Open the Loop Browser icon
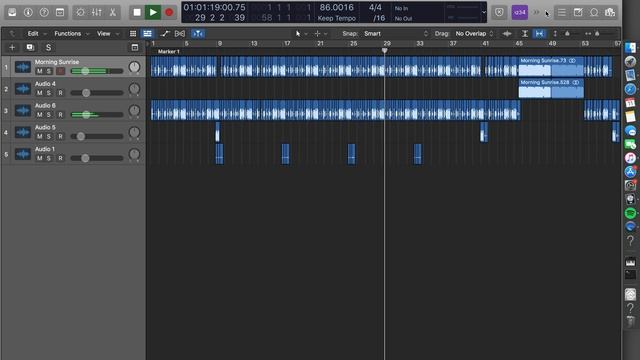640x360 pixels. pyautogui.click(x=594, y=13)
